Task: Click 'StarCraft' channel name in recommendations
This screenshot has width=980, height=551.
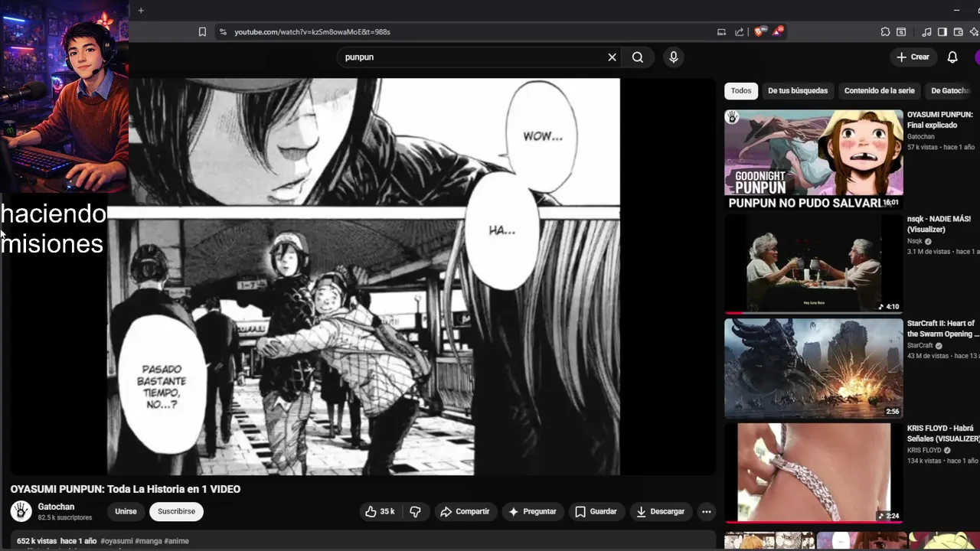Action: pyautogui.click(x=920, y=346)
